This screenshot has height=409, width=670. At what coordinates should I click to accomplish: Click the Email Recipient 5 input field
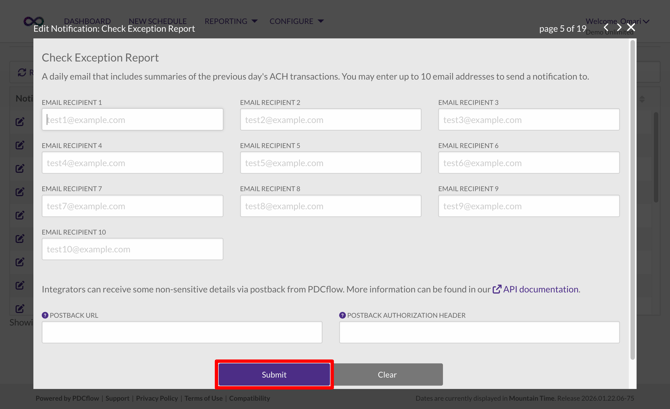331,163
